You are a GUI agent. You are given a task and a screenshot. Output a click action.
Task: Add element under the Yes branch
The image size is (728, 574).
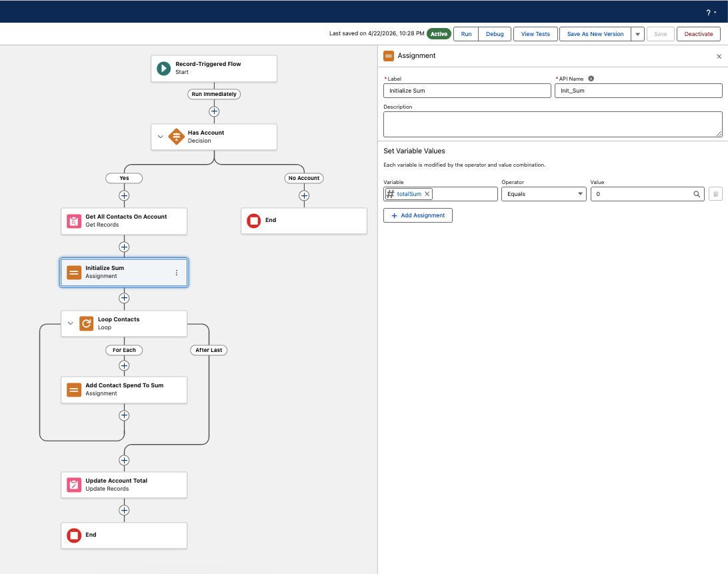[124, 195]
